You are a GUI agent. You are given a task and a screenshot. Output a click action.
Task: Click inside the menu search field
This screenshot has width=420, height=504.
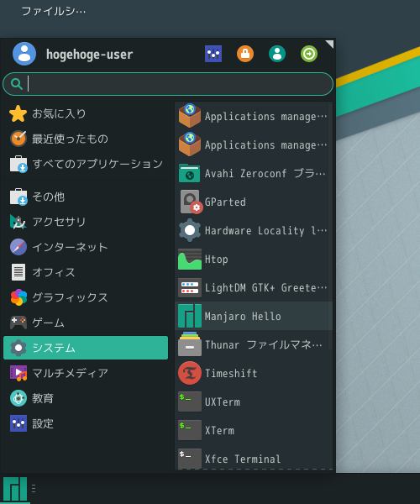click(168, 84)
